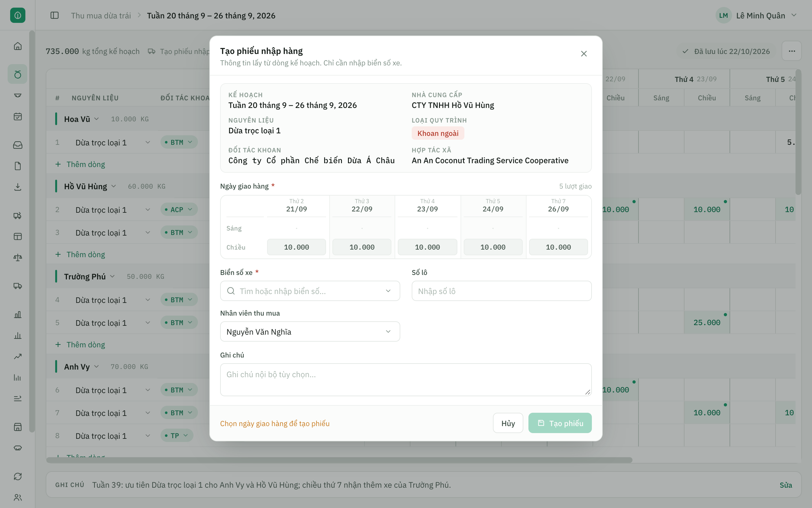The image size is (812, 508).
Task: Expand the Hoa Vũ supplier chevron
Action: [x=97, y=119]
